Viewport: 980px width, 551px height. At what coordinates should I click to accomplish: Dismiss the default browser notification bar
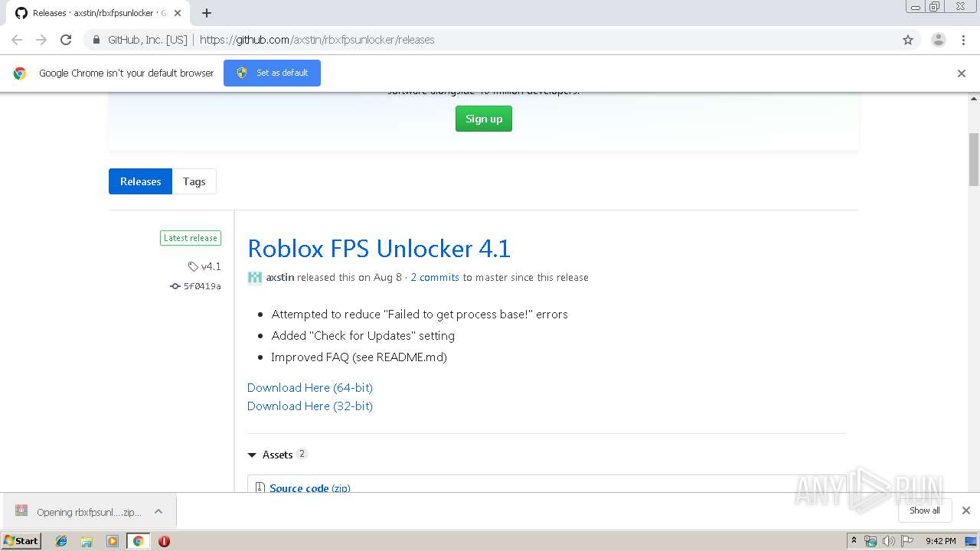pyautogui.click(x=962, y=73)
